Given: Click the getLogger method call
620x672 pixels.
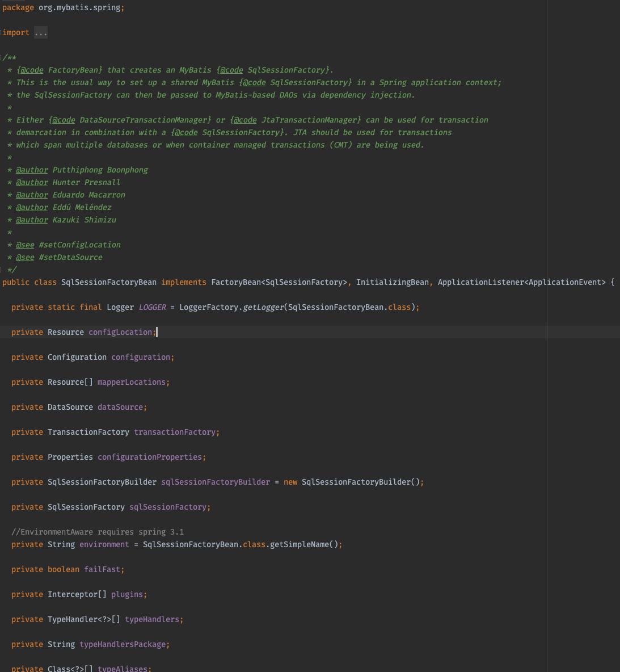Looking at the screenshot, I should coord(263,307).
